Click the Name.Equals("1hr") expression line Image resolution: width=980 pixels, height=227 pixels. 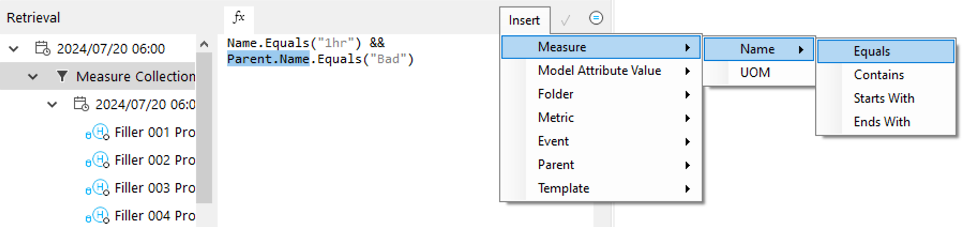[x=306, y=43]
